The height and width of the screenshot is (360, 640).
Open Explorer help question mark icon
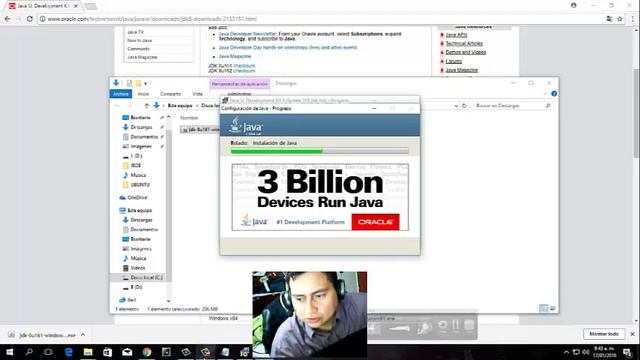pos(554,94)
